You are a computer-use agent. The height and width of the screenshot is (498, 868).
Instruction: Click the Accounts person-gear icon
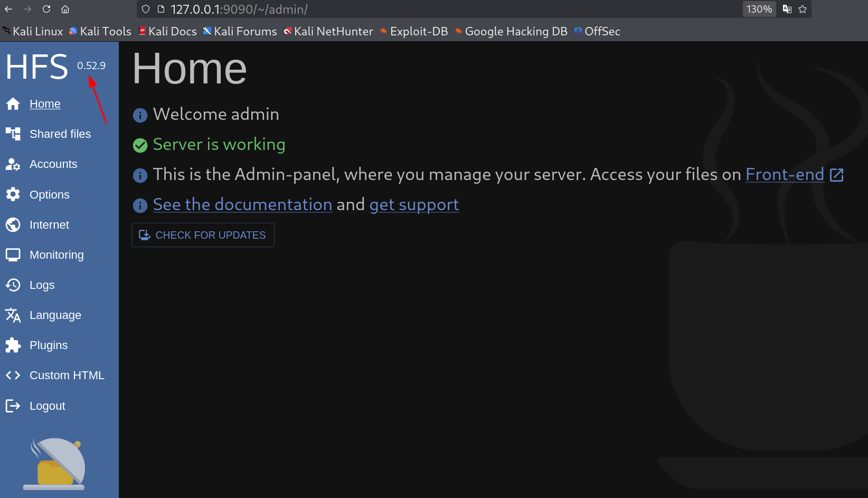click(x=13, y=164)
